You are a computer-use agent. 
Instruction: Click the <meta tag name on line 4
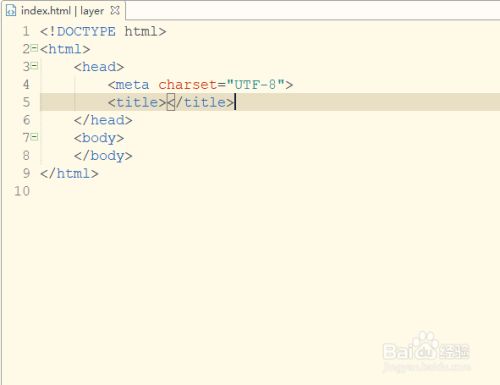point(128,85)
